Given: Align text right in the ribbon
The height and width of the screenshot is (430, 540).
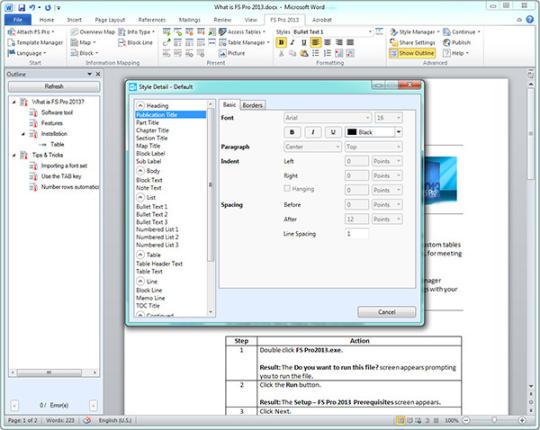Looking at the screenshot, I should [x=339, y=43].
